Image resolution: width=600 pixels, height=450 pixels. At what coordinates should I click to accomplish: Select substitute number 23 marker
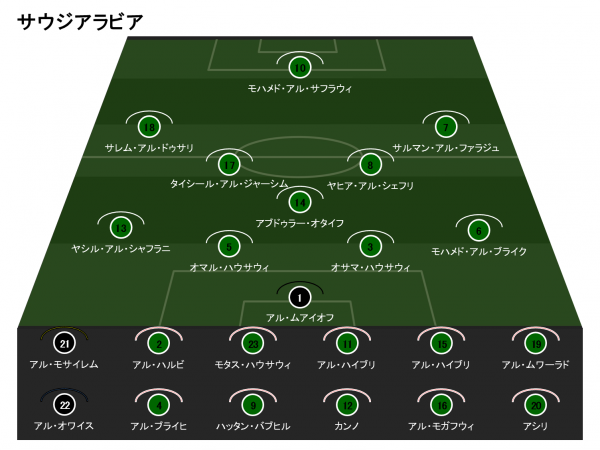pyautogui.click(x=253, y=343)
